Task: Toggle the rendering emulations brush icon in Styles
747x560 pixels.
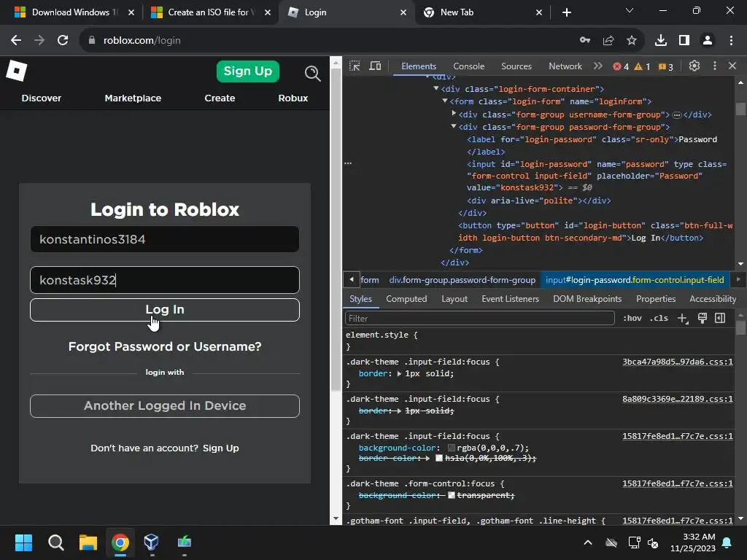Action: [703, 318]
